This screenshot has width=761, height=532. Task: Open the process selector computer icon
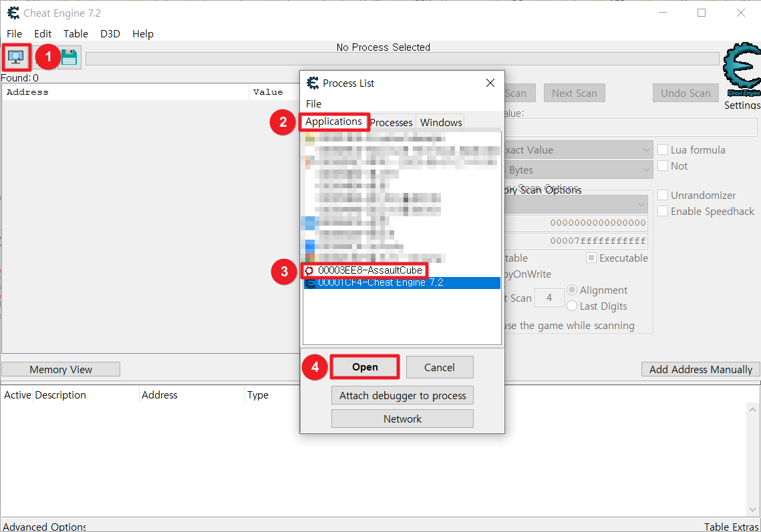click(x=16, y=57)
